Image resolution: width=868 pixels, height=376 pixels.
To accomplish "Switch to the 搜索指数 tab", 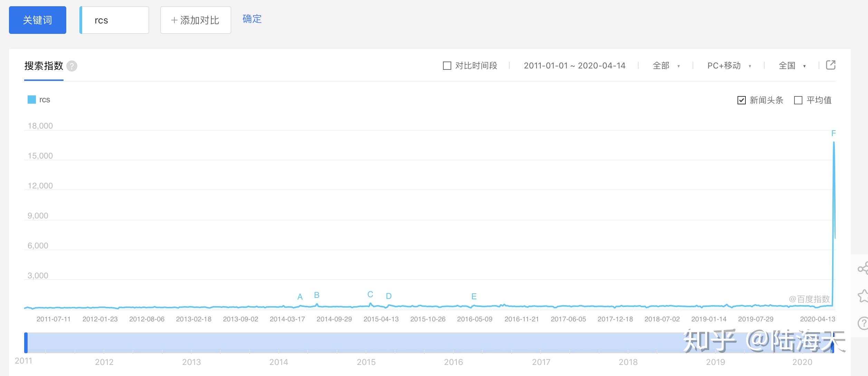I will (x=43, y=66).
